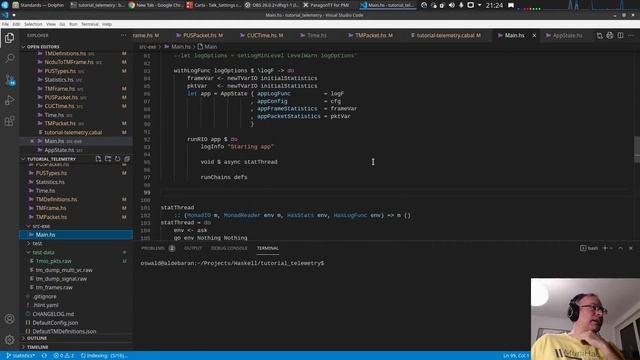Open Explorer more actions ellipsis
Viewport: 640px width, 360px height.
click(x=124, y=36)
